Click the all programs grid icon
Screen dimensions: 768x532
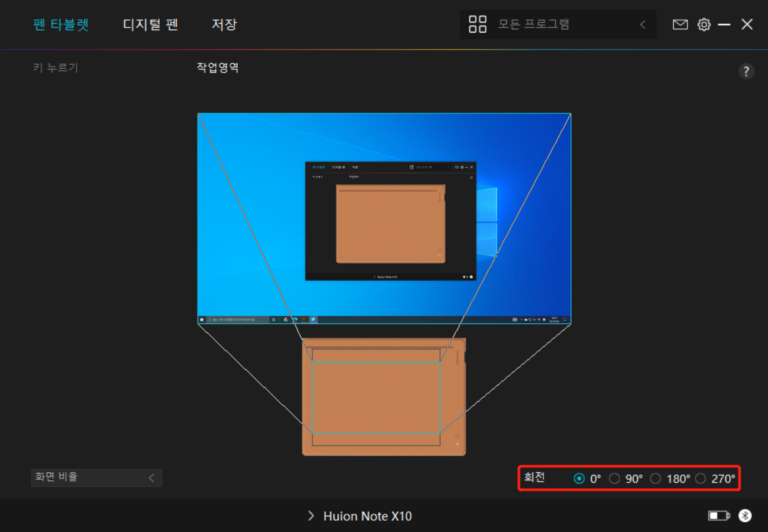point(478,25)
